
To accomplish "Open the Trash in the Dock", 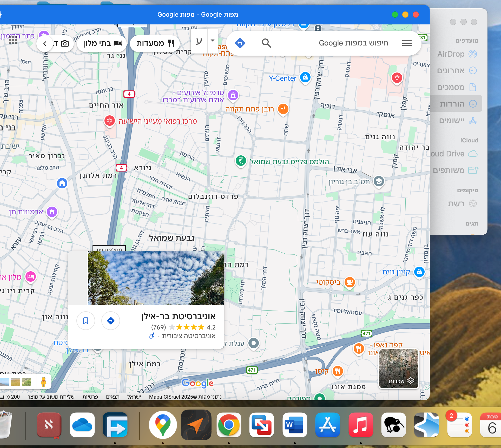I will pyautogui.click(x=5, y=425).
